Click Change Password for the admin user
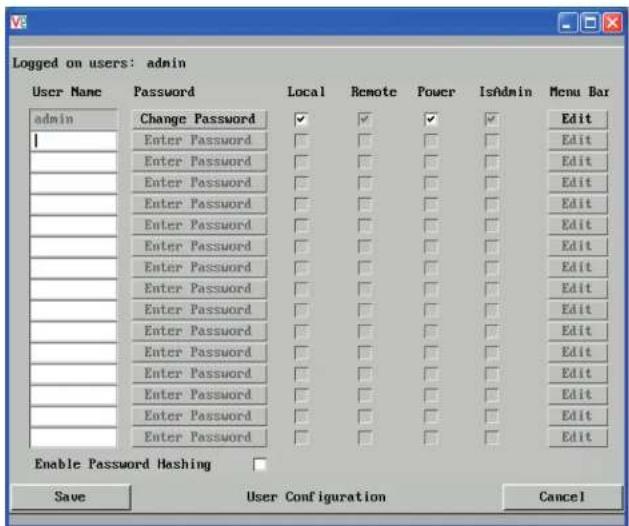 199,119
